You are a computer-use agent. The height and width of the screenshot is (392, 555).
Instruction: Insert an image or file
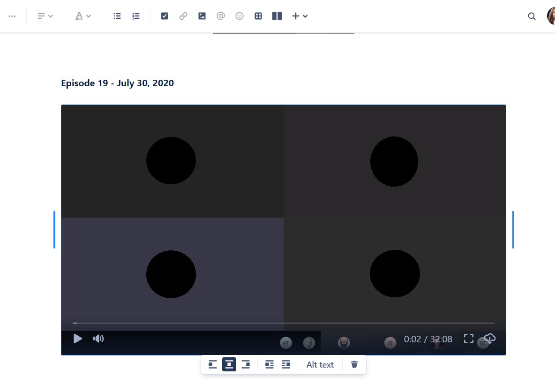pos(202,16)
